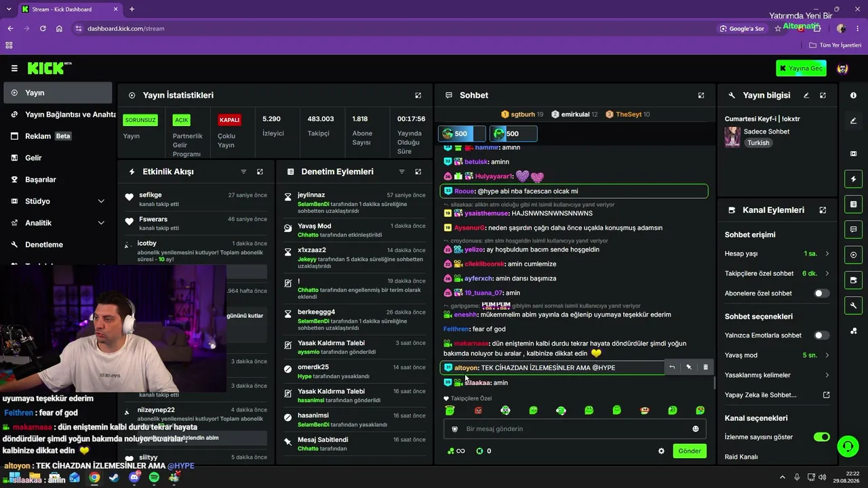Open the emoji picker in the message box
Image resolution: width=868 pixels, height=488 pixels.
[x=695, y=429]
